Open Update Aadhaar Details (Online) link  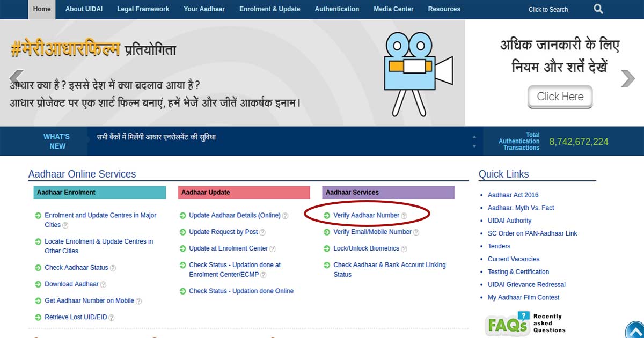click(x=235, y=216)
